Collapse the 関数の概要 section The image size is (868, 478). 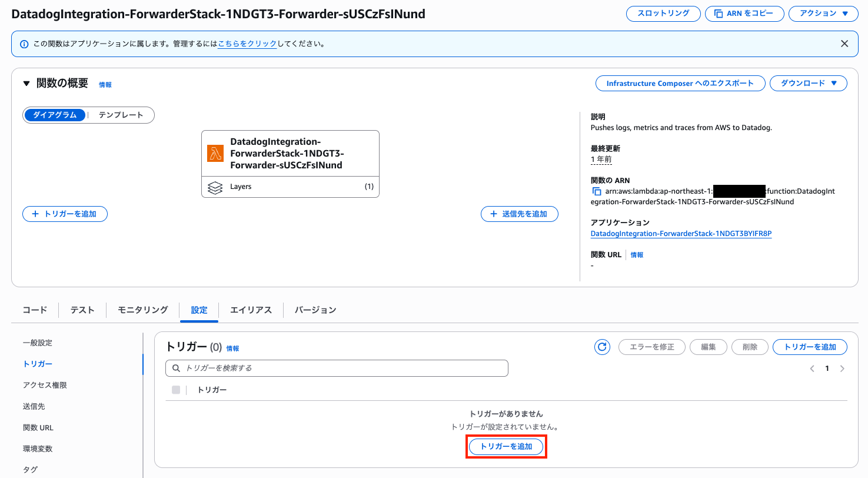click(26, 84)
